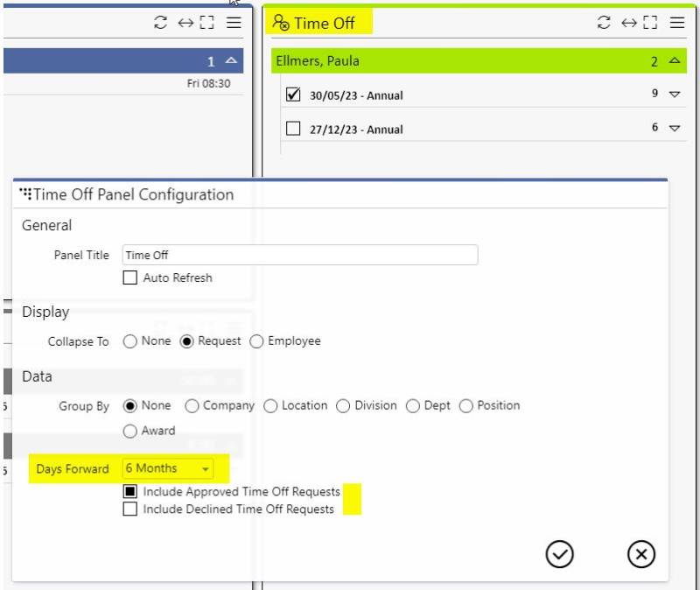Expand the 27/12/23 Annual request
The image size is (700, 590).
(x=674, y=128)
